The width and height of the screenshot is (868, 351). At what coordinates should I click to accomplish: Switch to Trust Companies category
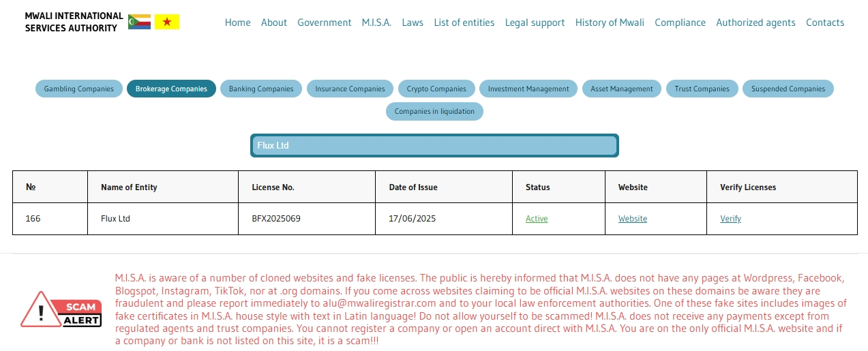[x=702, y=89]
